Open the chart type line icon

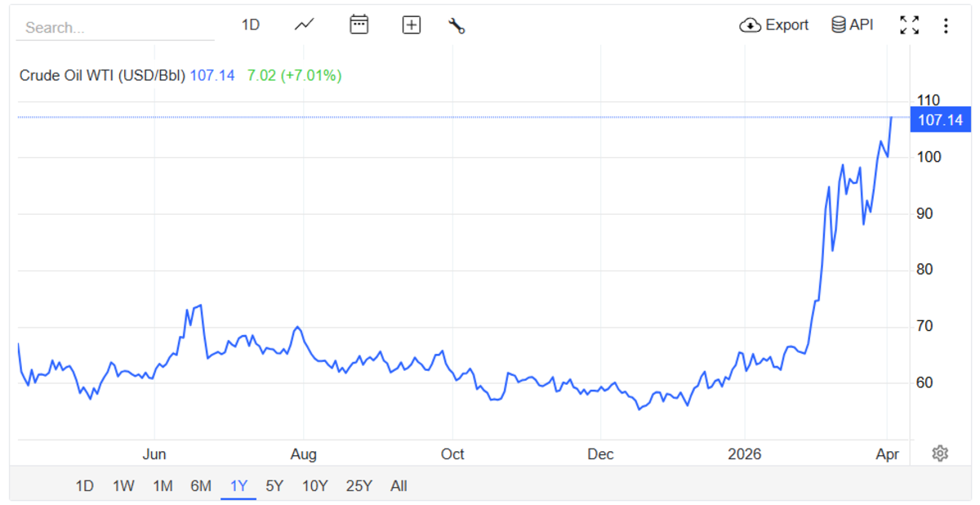[305, 25]
